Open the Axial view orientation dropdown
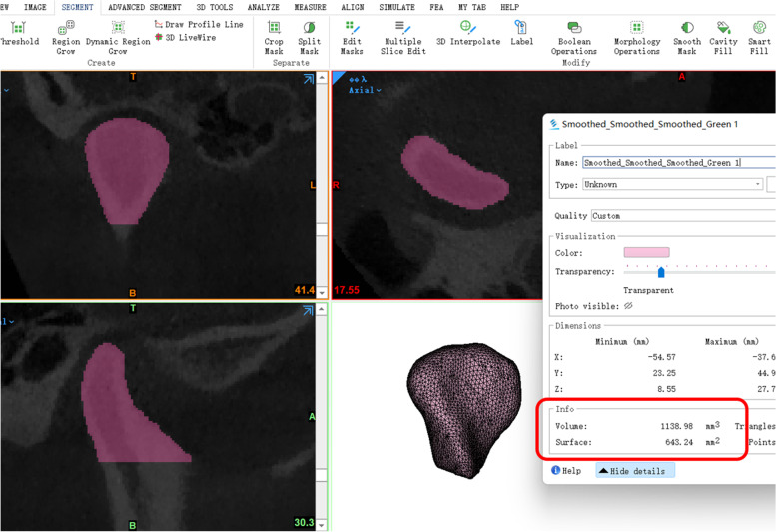The width and height of the screenshot is (776, 532). [x=365, y=90]
